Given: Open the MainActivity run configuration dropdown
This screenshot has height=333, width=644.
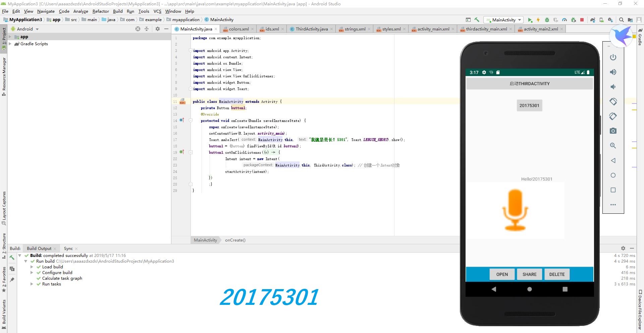Looking at the screenshot, I should (x=503, y=20).
